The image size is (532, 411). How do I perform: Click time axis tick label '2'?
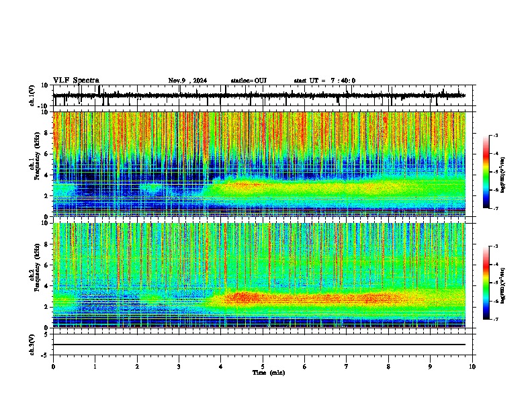137,367
